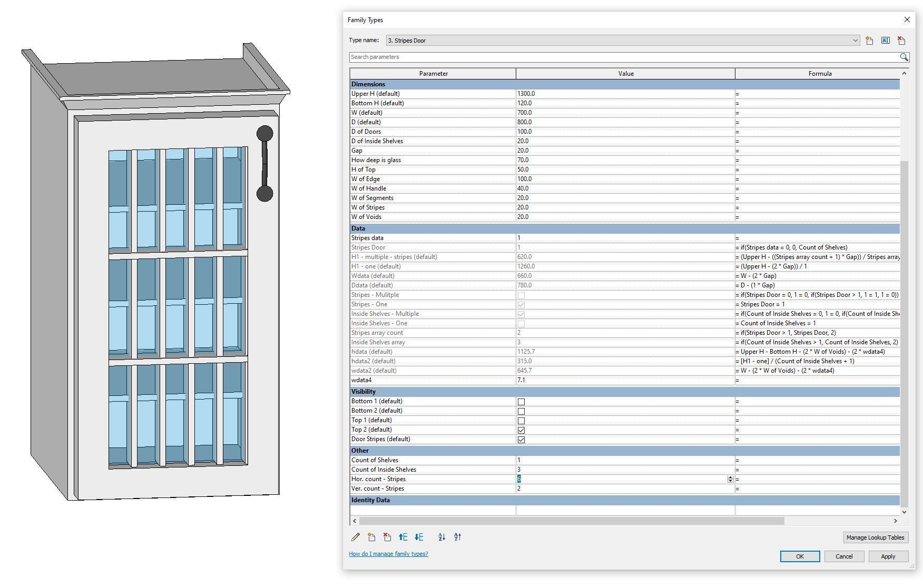Click the Delete type icon
The height and width of the screenshot is (588, 923).
tap(901, 41)
